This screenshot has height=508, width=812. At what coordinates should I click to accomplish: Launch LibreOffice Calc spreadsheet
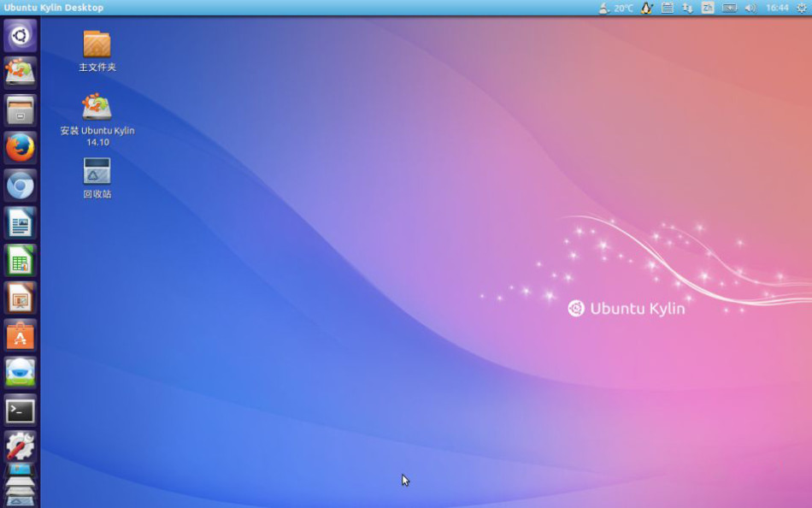click(21, 261)
